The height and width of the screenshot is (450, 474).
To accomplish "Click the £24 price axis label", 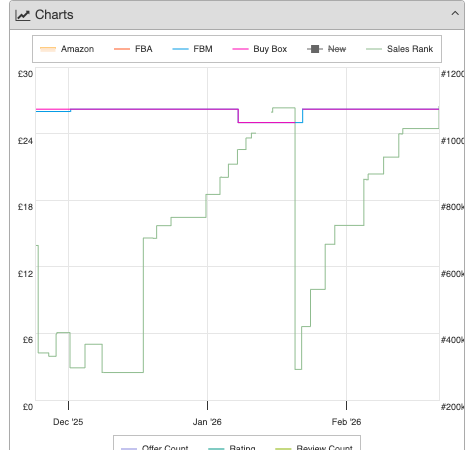I will coord(25,141).
